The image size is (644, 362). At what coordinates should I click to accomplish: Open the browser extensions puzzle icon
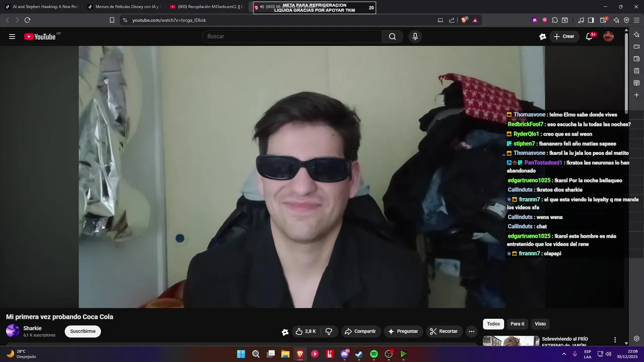(x=554, y=20)
